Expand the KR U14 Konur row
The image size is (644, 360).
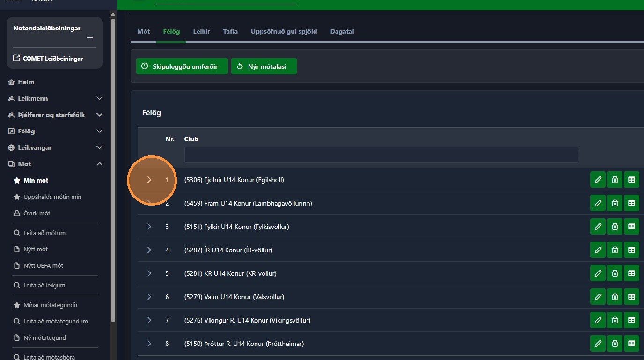(x=149, y=273)
